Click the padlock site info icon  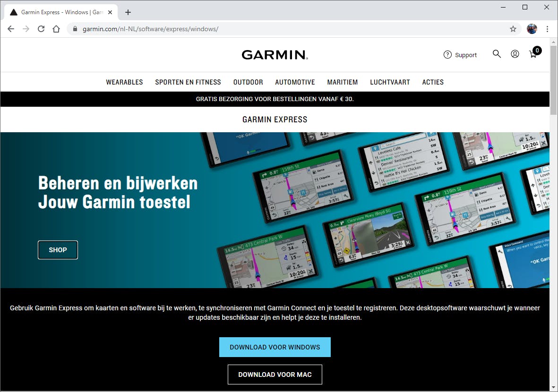[x=75, y=29]
